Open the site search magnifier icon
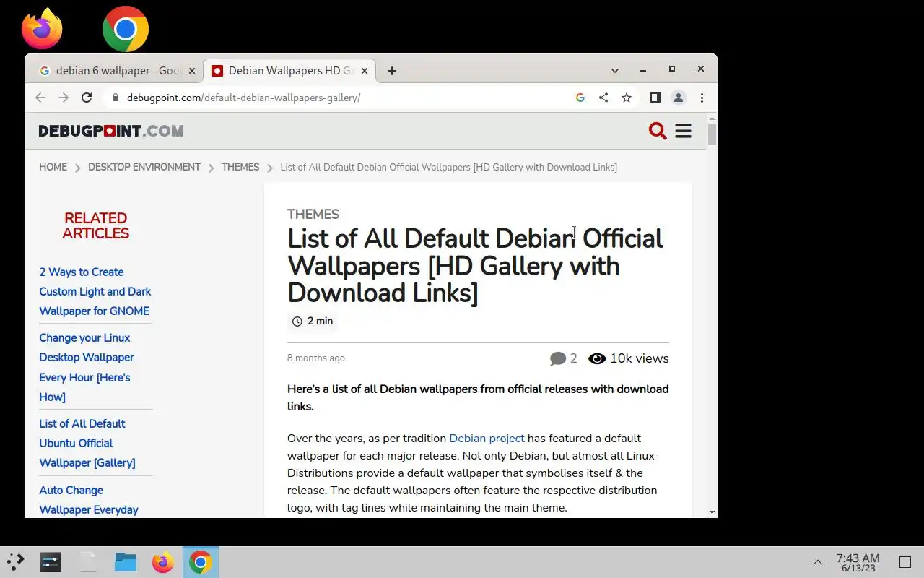The image size is (924, 578). click(658, 131)
